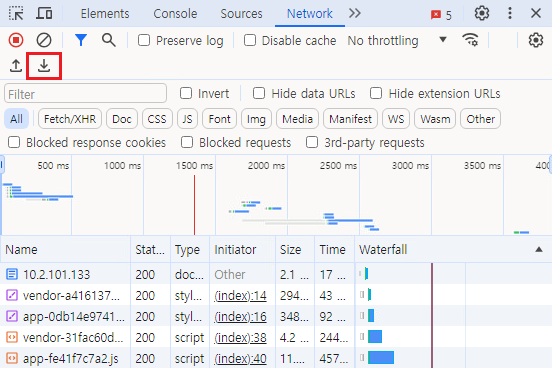Image resolution: width=552 pixels, height=368 pixels.
Task: Open the No throttling dropdown
Action: click(397, 40)
